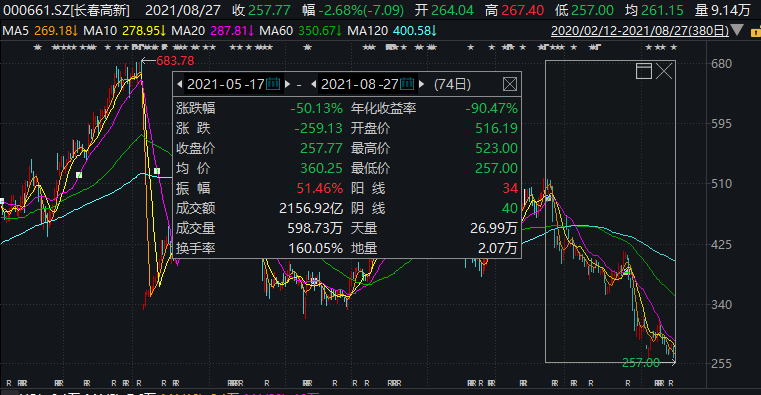The image size is (761, 395).
Task: Select the MA20 287.81 indicator label
Action: click(x=213, y=31)
